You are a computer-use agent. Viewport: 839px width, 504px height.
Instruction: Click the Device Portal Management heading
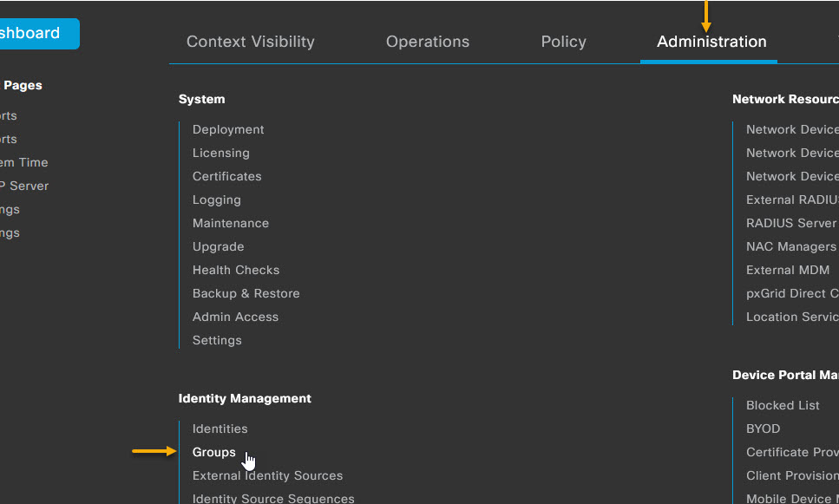(785, 375)
